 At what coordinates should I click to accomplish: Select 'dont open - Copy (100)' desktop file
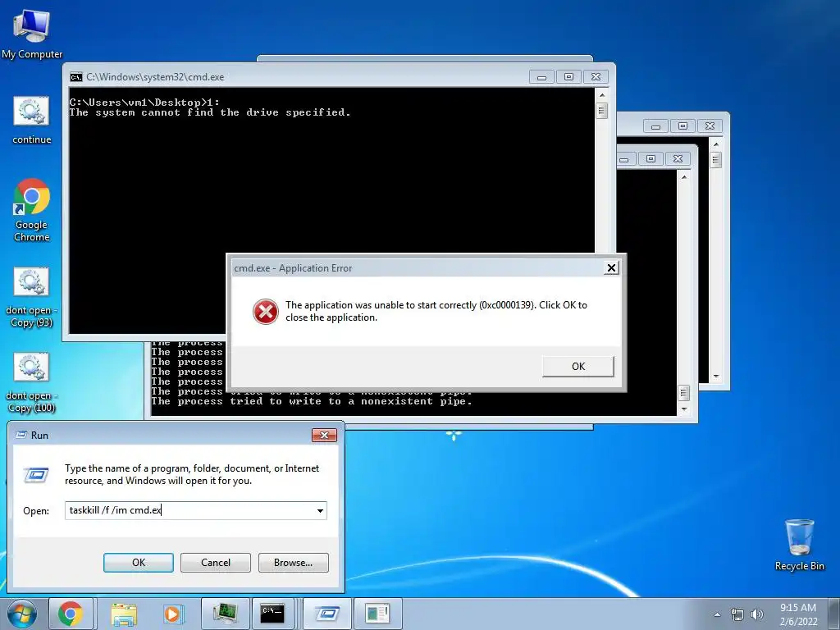(32, 382)
